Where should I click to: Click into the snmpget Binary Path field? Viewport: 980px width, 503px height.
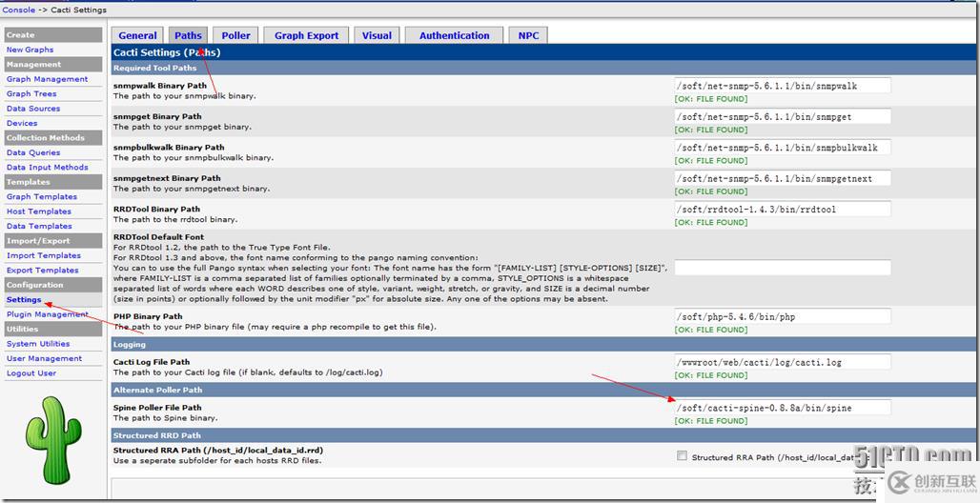(783, 116)
